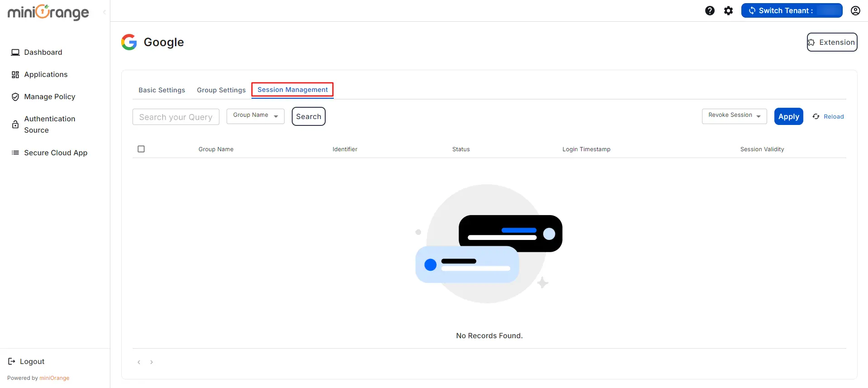This screenshot has width=868, height=388.
Task: Click the Reload link
Action: 834,117
